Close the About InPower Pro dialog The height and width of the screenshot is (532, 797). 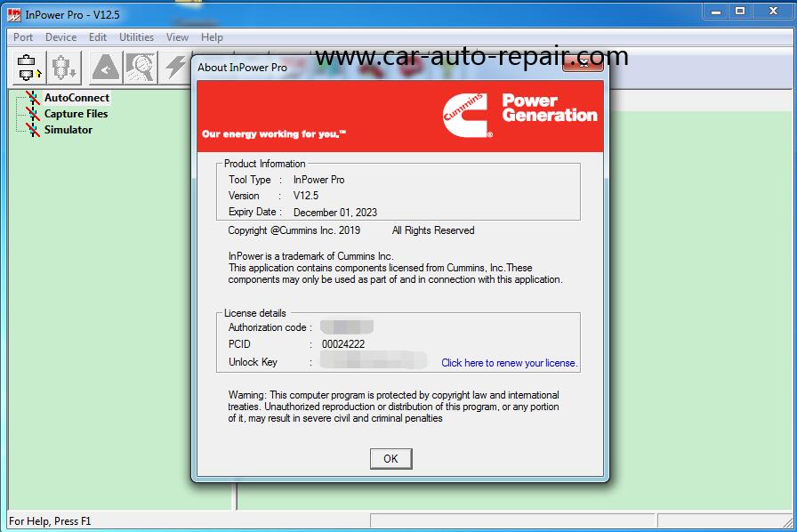coord(583,63)
